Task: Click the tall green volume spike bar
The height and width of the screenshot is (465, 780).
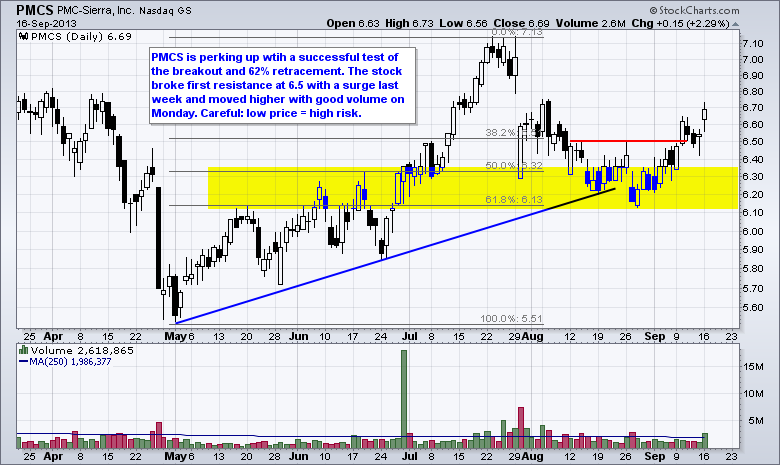Action: [x=403, y=399]
